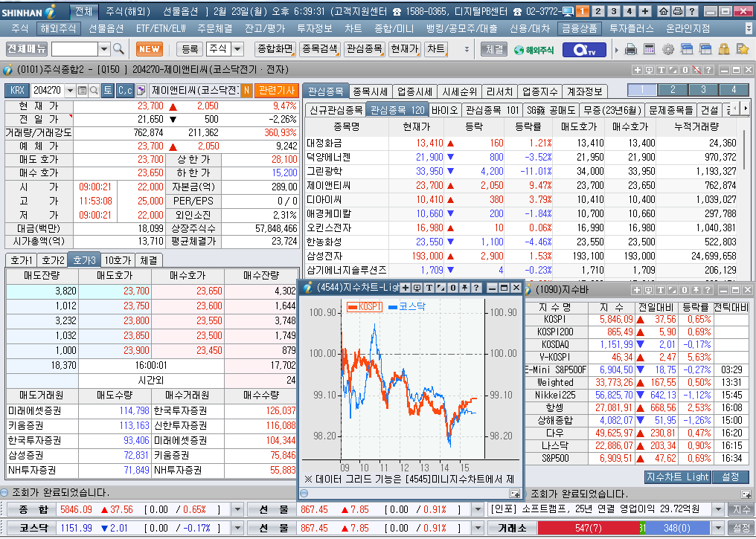The width and height of the screenshot is (756, 539).
Task: Open 종합 index ticker dropdown
Action: click(237, 509)
